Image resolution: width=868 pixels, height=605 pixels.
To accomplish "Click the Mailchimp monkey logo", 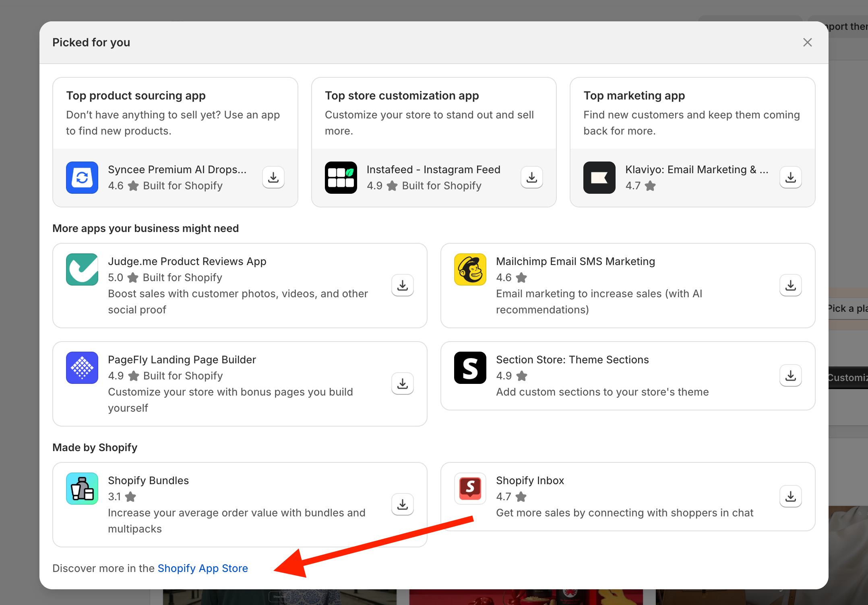I will 470,269.
